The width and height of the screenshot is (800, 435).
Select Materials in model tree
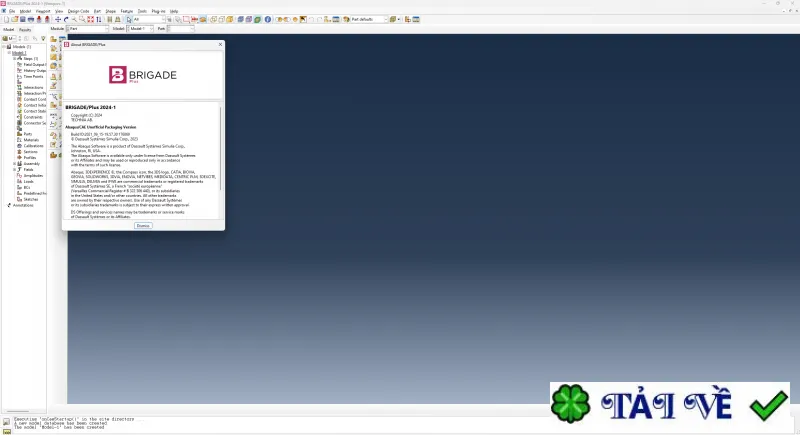point(31,140)
